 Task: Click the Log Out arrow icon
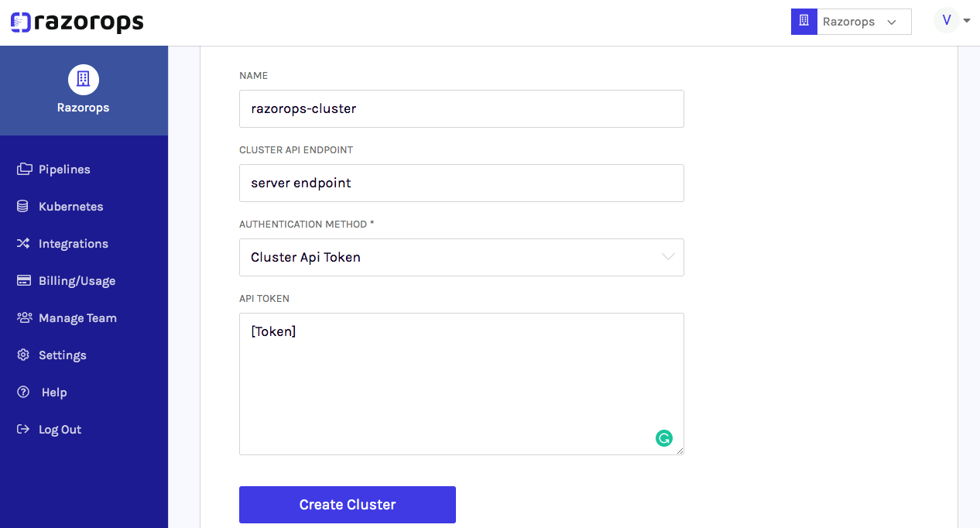coord(24,430)
